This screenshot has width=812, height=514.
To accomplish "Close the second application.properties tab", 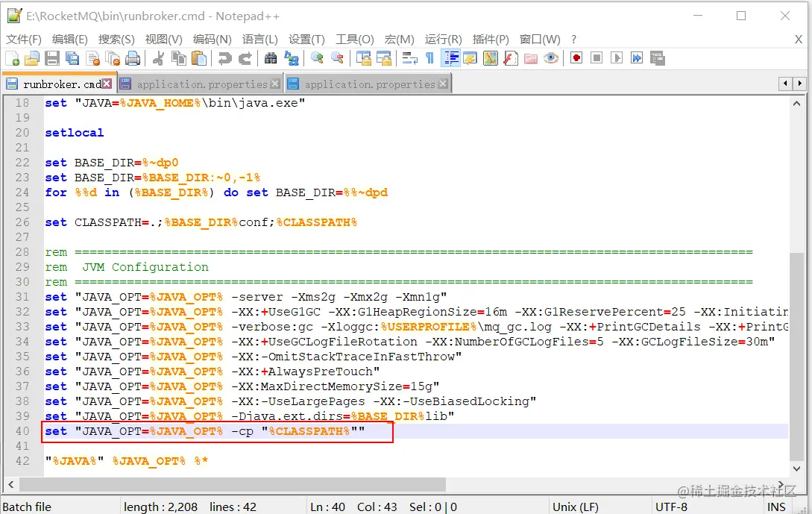I will point(443,84).
